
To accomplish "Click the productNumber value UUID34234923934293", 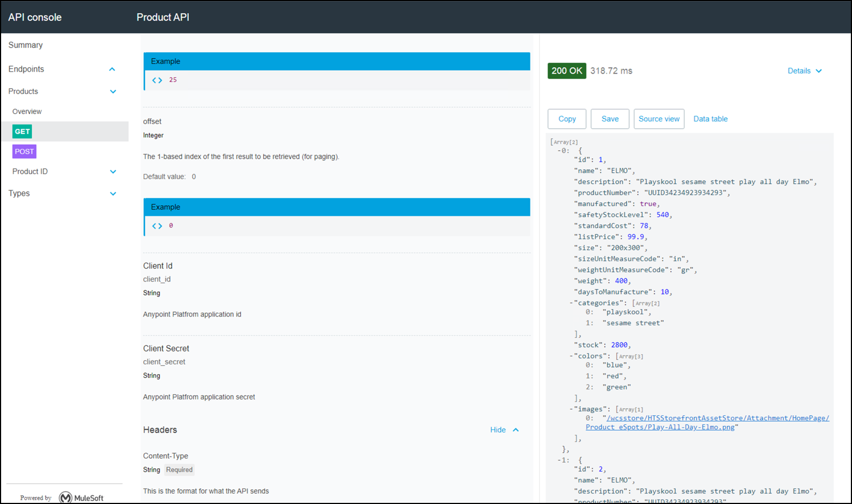I will tap(685, 193).
